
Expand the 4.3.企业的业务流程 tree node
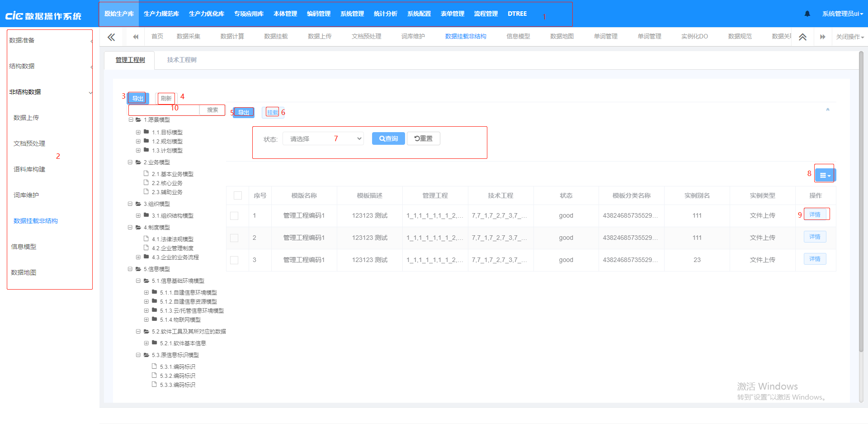tap(138, 257)
